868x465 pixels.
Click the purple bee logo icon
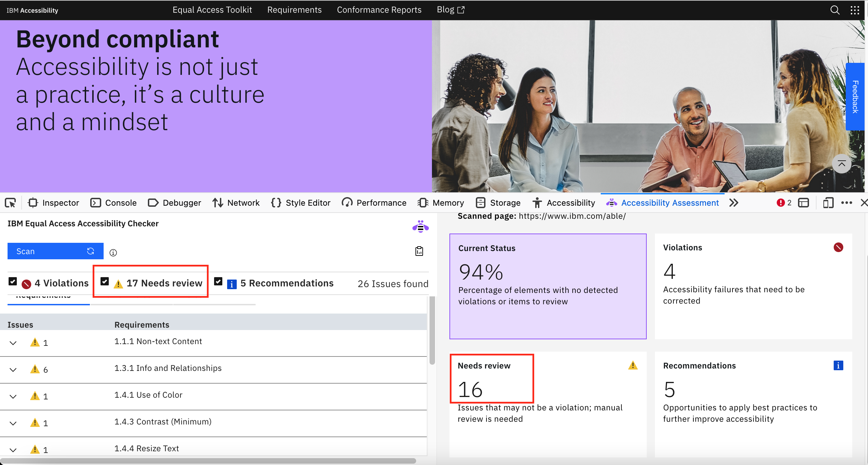pyautogui.click(x=420, y=227)
